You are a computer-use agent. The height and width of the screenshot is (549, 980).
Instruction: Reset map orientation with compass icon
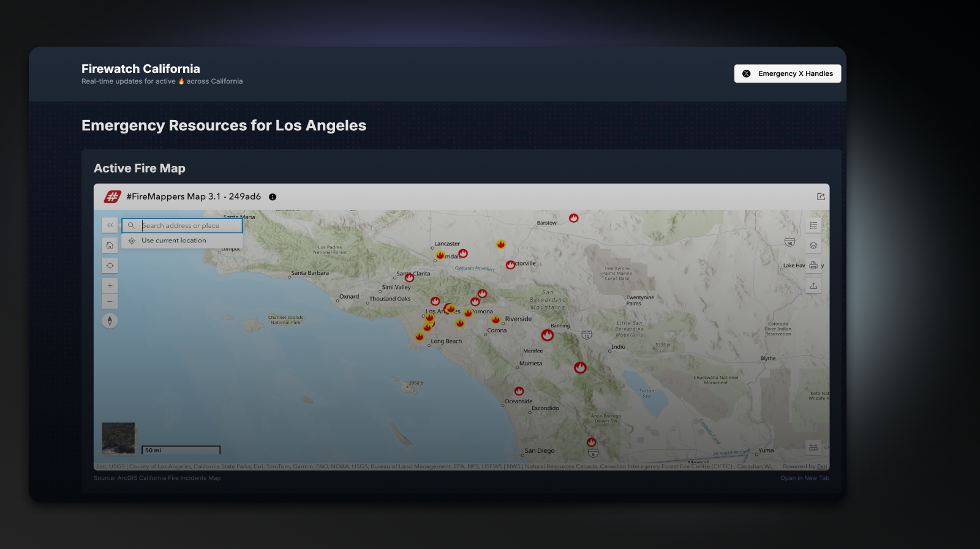click(110, 321)
